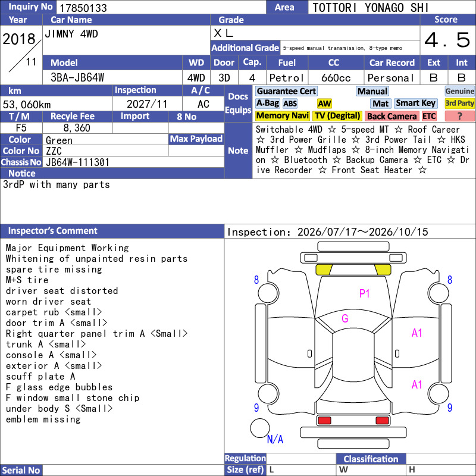The width and height of the screenshot is (476, 476).
Task: Select the red ETC badge
Action: click(x=429, y=116)
